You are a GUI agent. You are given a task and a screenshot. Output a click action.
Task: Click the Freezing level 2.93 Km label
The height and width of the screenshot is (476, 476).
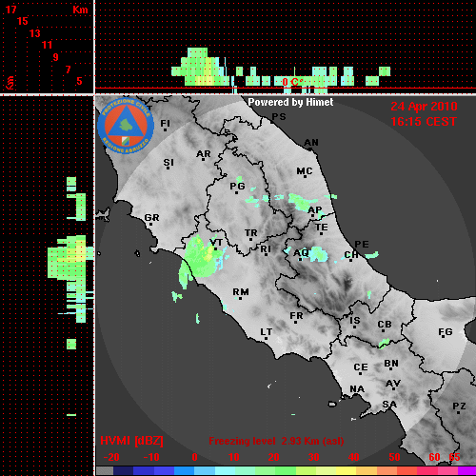coord(276,441)
